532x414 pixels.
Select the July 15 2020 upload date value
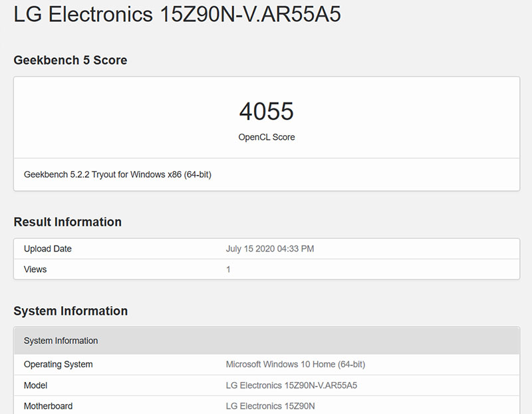point(269,248)
